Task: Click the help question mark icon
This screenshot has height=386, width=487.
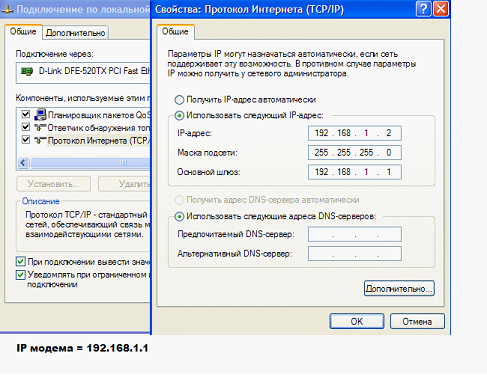Action: coord(423,8)
